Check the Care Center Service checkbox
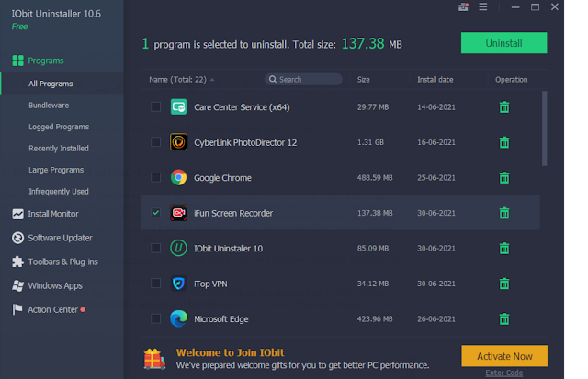 tap(155, 107)
